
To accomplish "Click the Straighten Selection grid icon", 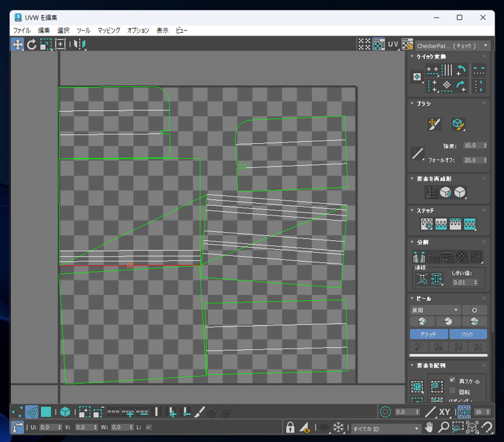I will pos(431,192).
